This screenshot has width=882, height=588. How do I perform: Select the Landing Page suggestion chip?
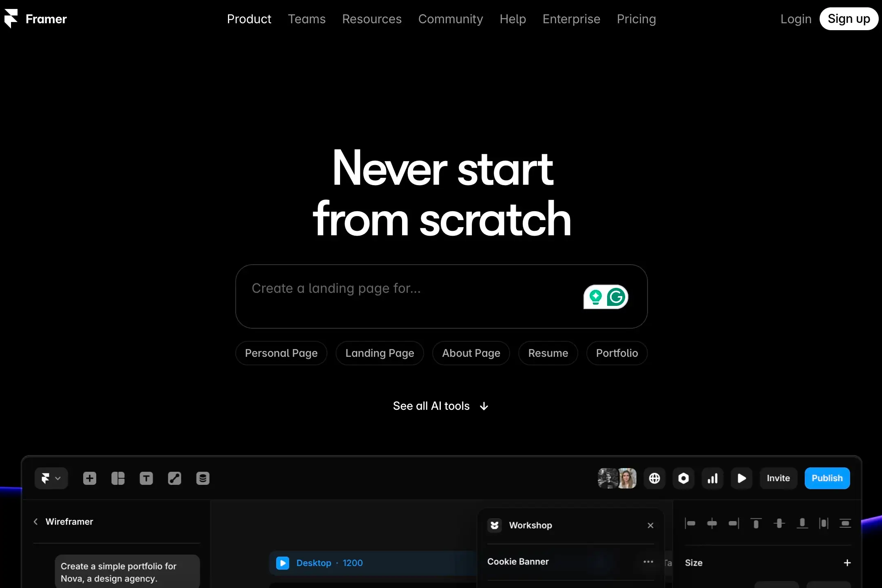click(x=380, y=353)
